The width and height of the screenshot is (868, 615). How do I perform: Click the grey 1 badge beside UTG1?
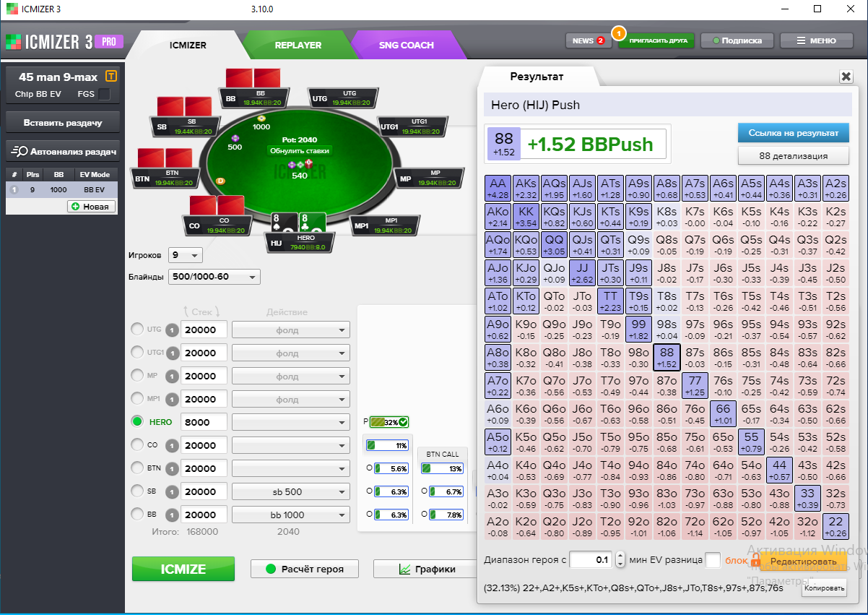[172, 353]
